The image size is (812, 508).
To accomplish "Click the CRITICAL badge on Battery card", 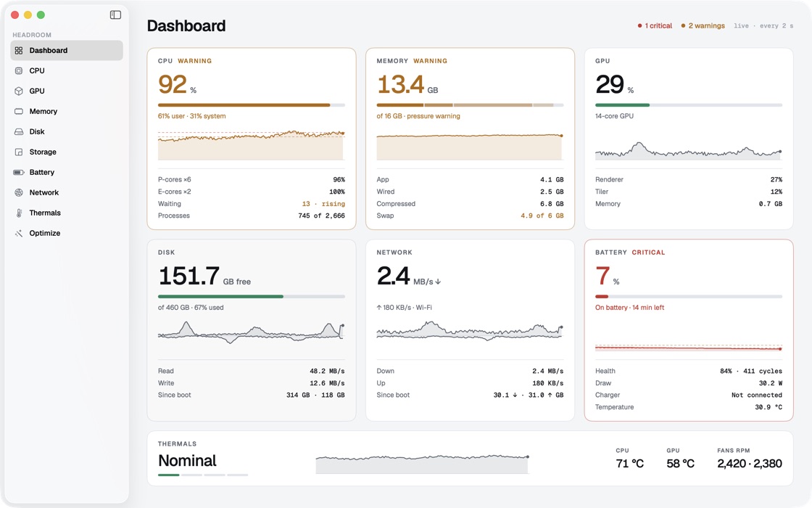I will coord(648,253).
